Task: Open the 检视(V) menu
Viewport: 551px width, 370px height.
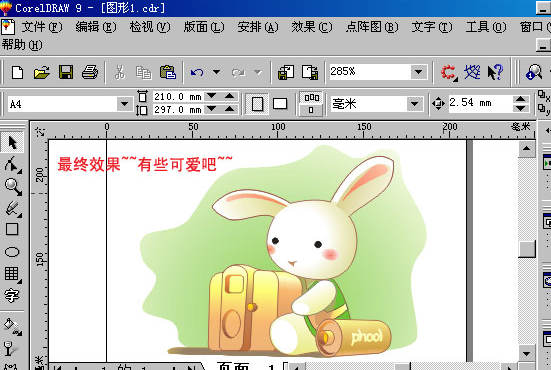Action: pos(150,27)
